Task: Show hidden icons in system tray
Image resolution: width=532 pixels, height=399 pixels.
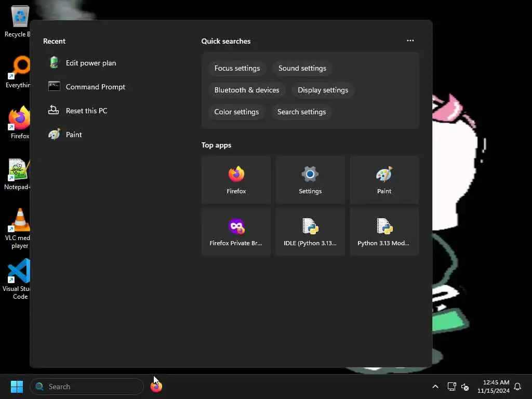Action: [435, 387]
